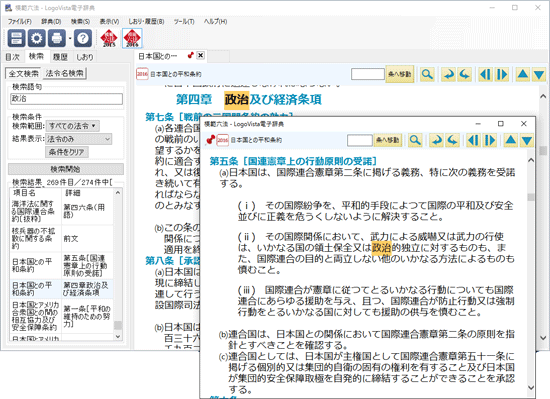This screenshot has width=550, height=399.
Task: Click the popup window scrollbar down arrow
Action: tap(531, 388)
